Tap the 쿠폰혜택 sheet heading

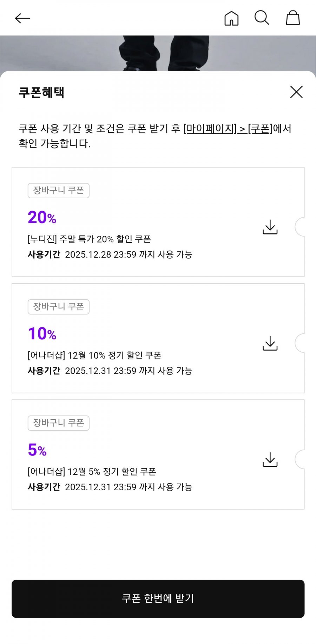pos(41,93)
